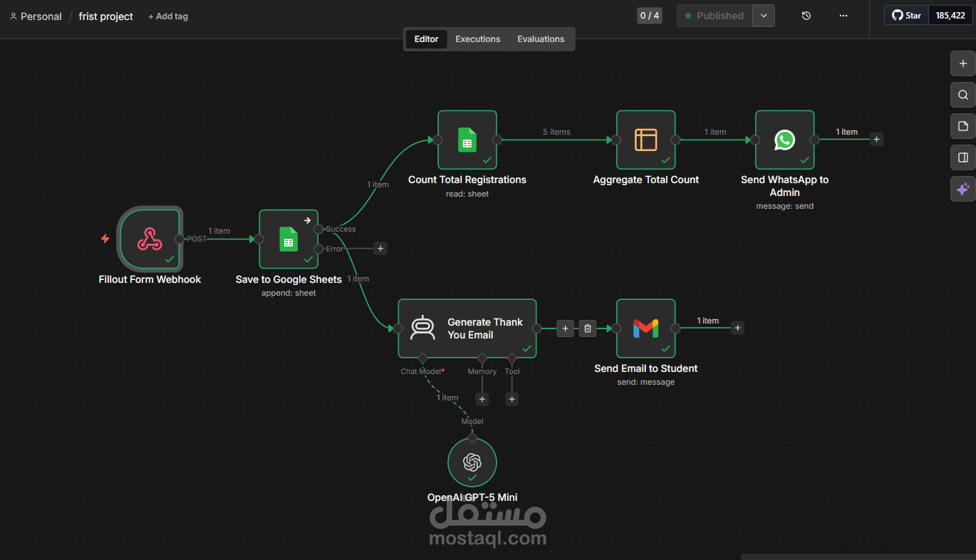Screen dimensions: 976x560
Task: Click the send: message subtitle
Action: click(645, 382)
